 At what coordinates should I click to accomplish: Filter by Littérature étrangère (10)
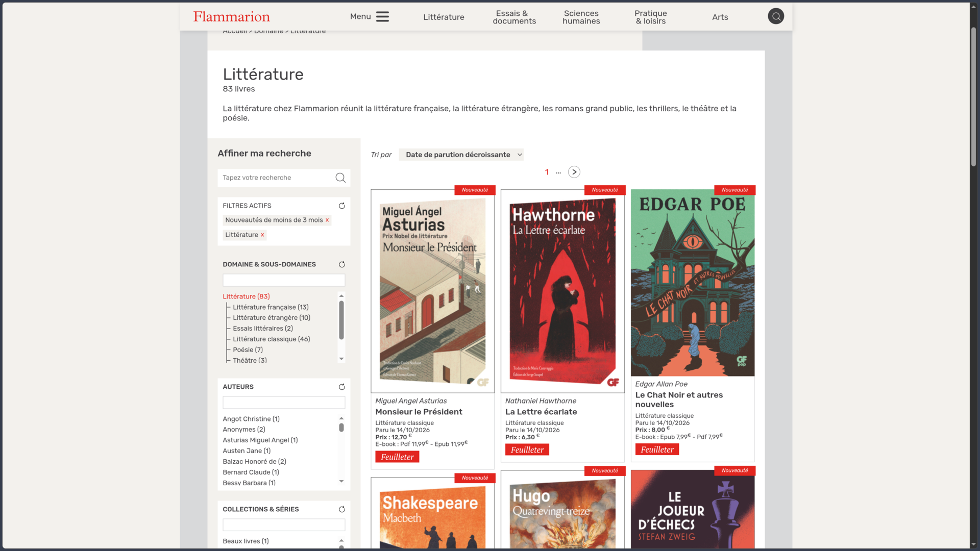pyautogui.click(x=272, y=318)
